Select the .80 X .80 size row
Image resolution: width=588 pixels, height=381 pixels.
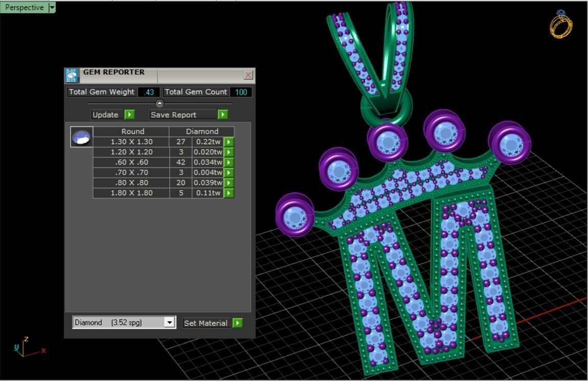coord(131,183)
